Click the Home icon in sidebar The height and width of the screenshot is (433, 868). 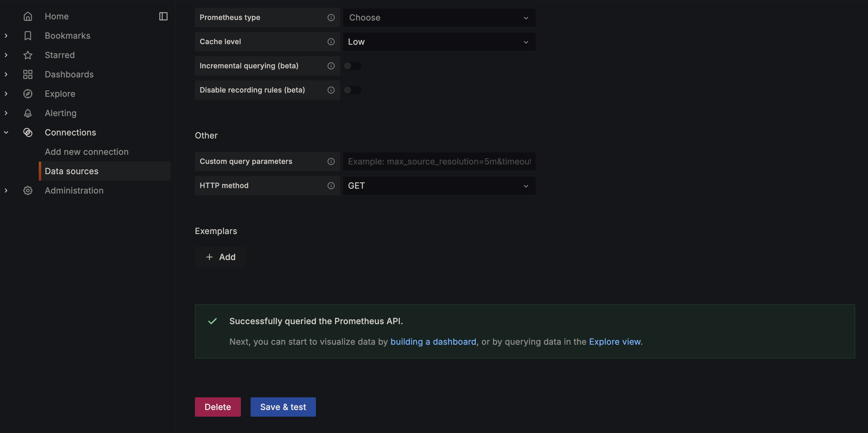point(28,16)
